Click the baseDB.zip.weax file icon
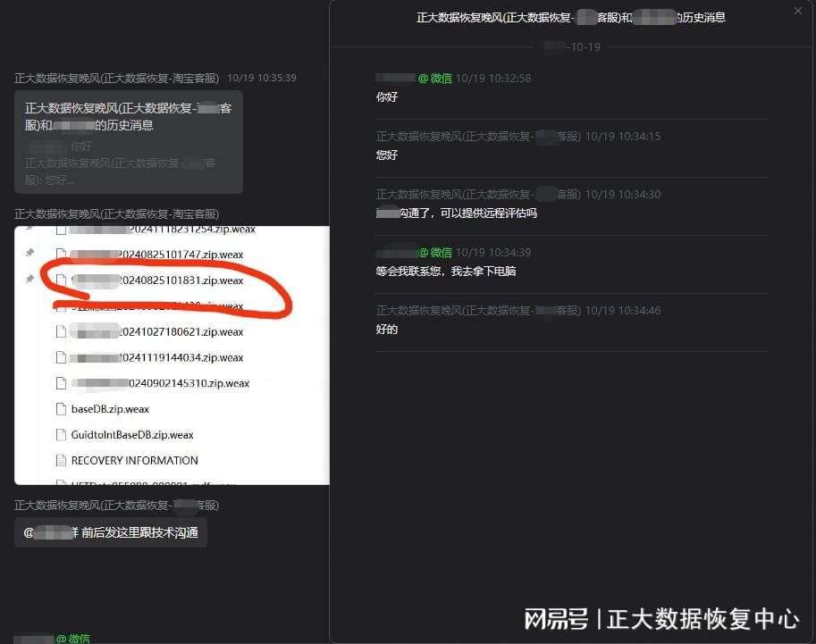This screenshot has width=816, height=644. point(61,409)
